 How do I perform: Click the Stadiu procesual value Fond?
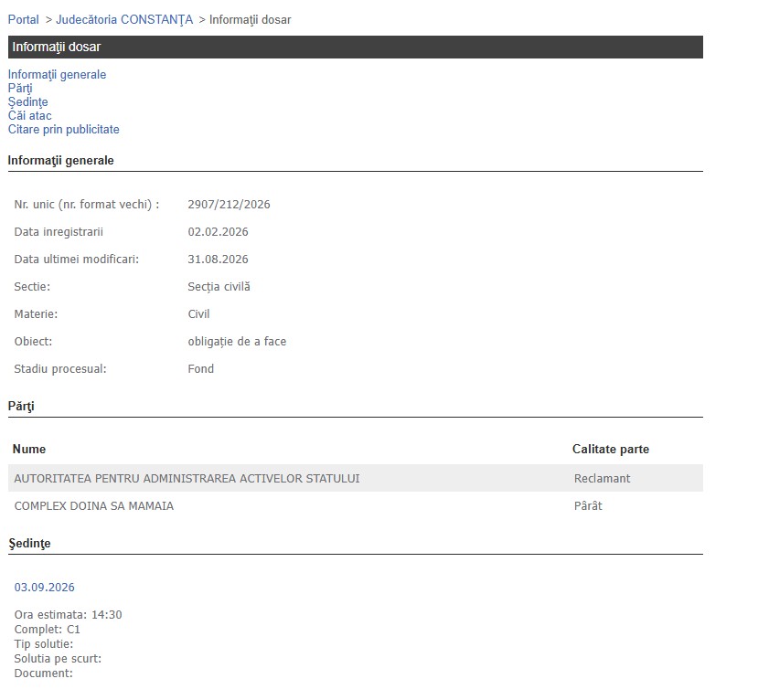coord(200,369)
